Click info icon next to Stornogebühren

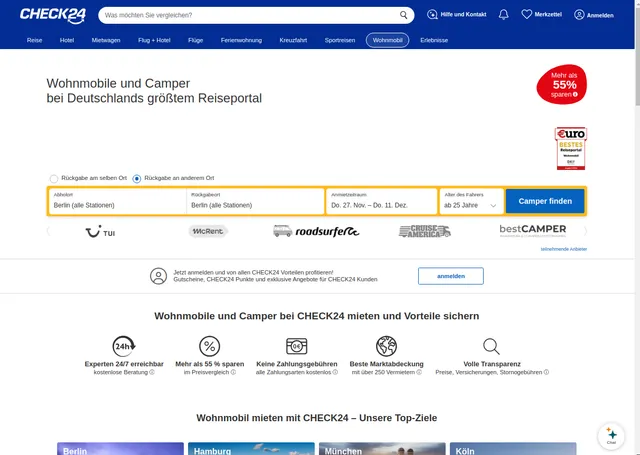tap(546, 372)
